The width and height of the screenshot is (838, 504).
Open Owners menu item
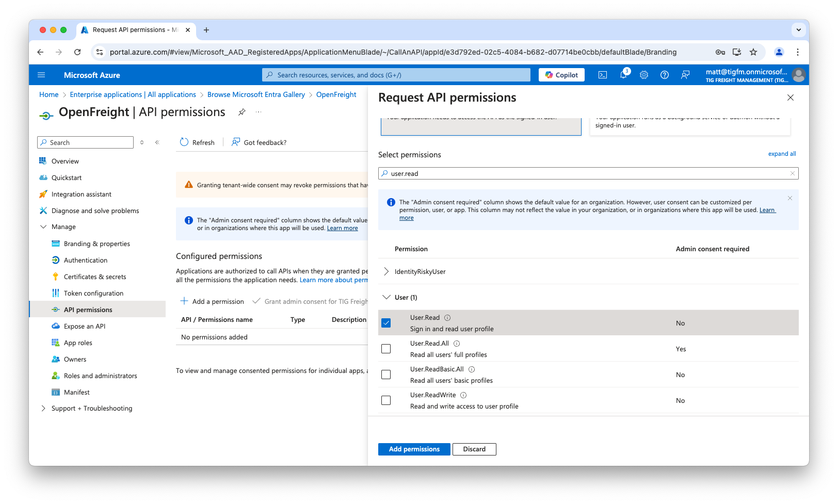pos(75,360)
